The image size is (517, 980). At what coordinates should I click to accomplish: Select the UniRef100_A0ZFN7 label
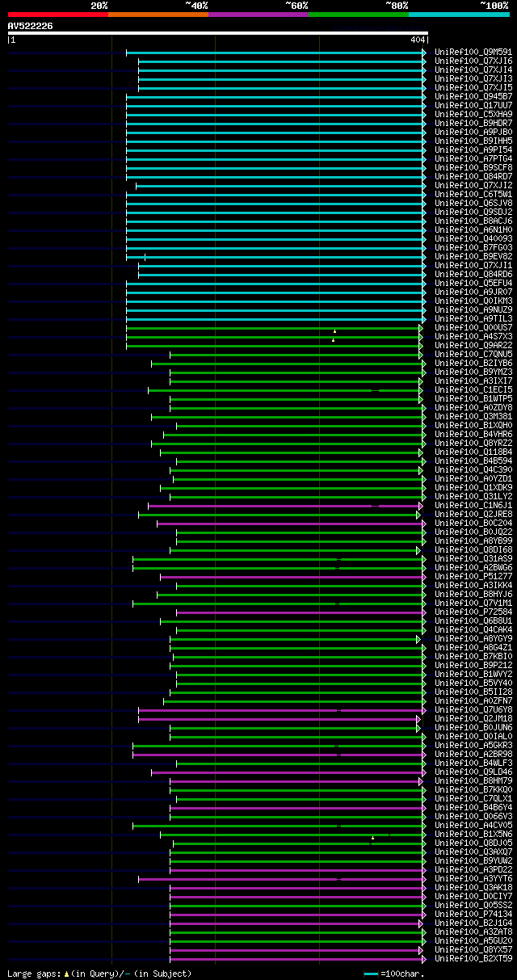coord(473,701)
